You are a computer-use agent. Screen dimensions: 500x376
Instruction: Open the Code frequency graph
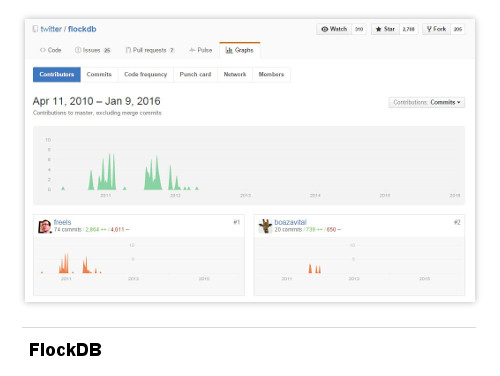tap(146, 74)
